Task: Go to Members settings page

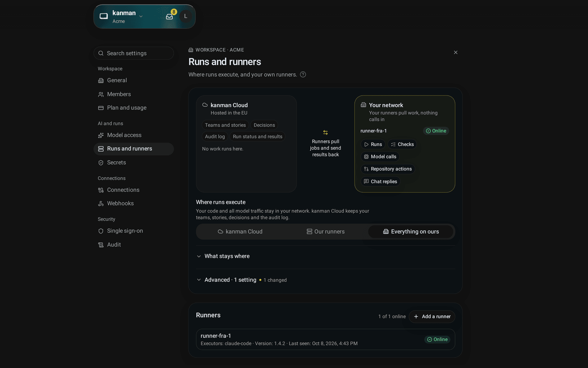Action: tap(134, 94)
